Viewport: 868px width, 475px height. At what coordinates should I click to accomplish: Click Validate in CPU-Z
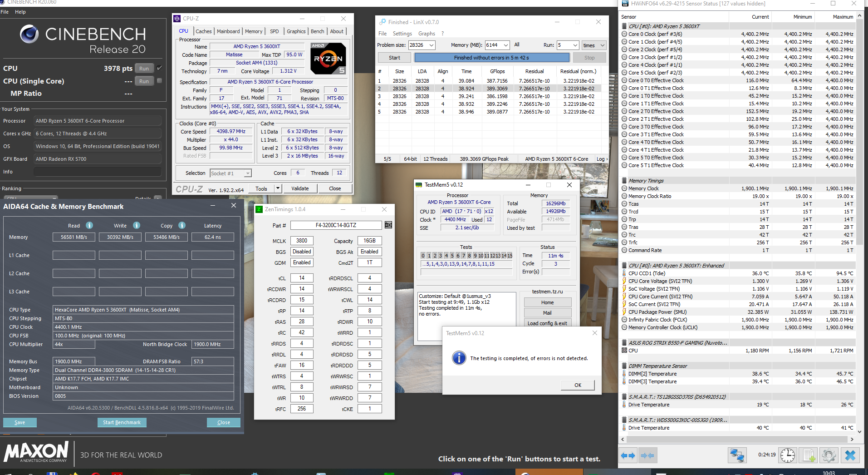300,188
